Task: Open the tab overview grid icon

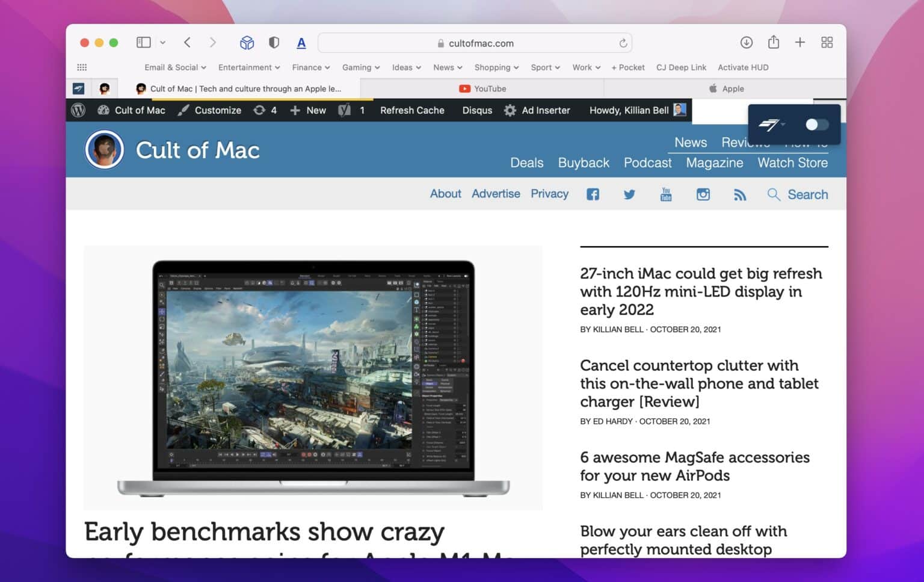Action: point(827,42)
